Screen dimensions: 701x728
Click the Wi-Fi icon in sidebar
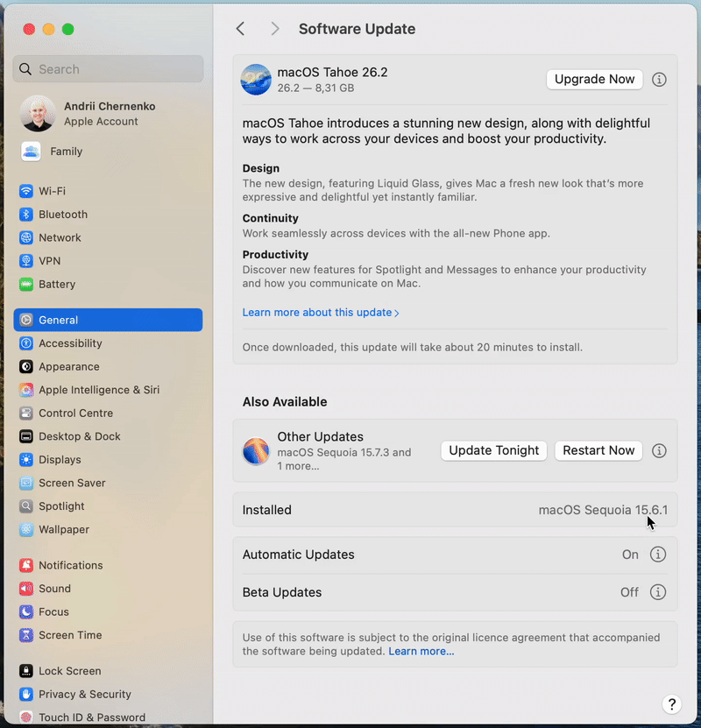[x=26, y=191]
